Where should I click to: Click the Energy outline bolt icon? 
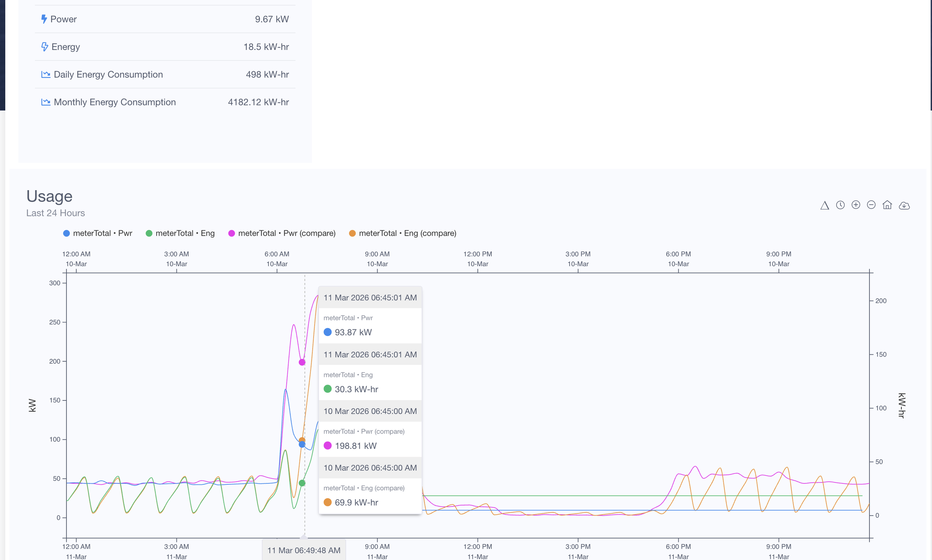44,47
